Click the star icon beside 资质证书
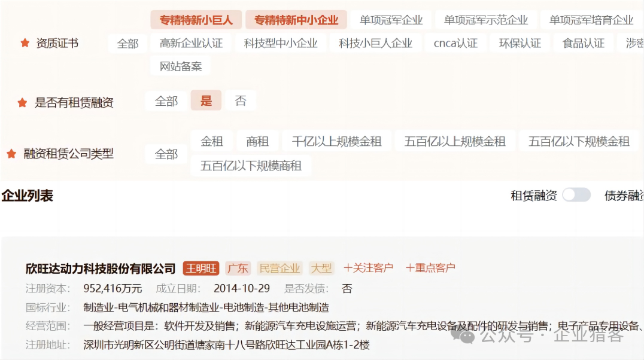644x360 pixels. tap(25, 42)
